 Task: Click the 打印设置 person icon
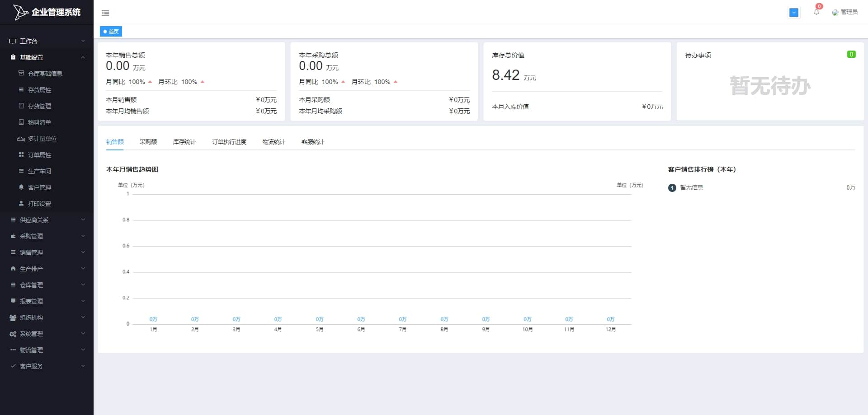(21, 203)
